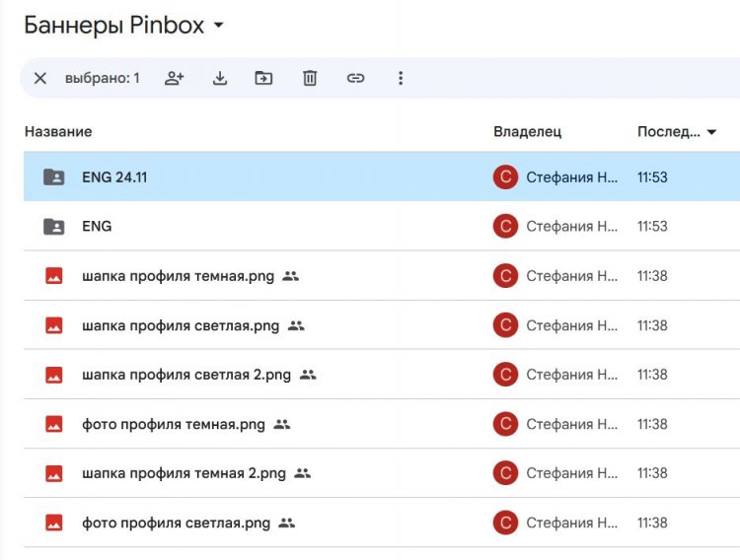Click the share with people icon
The image size is (740, 560).
(175, 79)
